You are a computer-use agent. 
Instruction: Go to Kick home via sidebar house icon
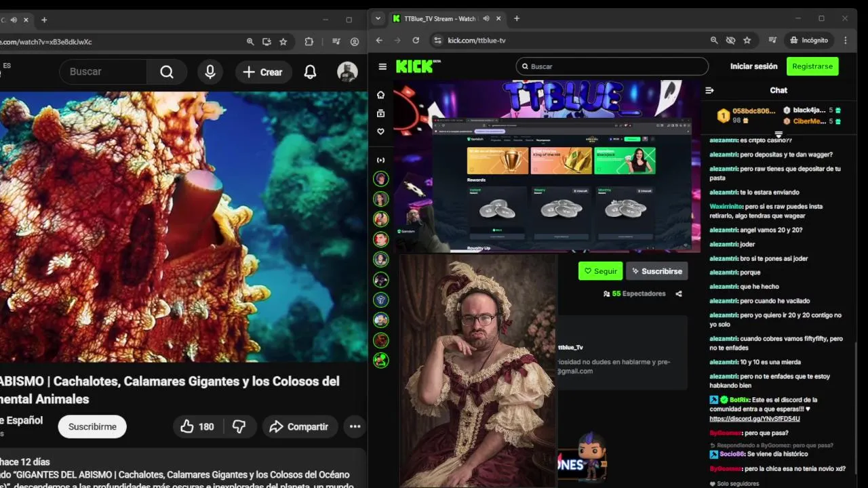[x=380, y=95]
